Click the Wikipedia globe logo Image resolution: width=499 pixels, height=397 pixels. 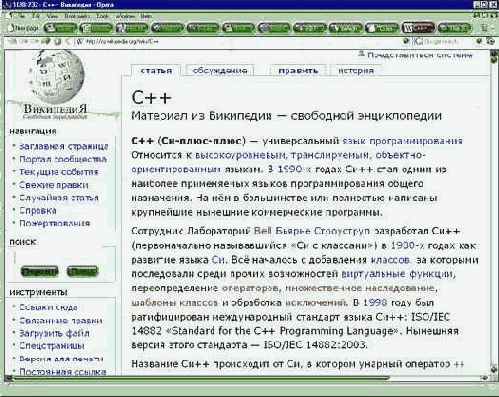(56, 78)
